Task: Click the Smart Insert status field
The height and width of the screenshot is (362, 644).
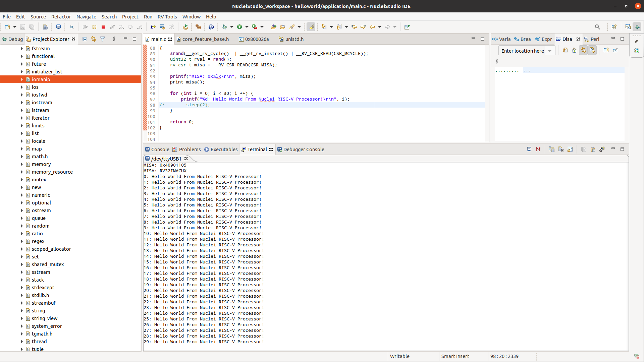Action: click(x=455, y=356)
